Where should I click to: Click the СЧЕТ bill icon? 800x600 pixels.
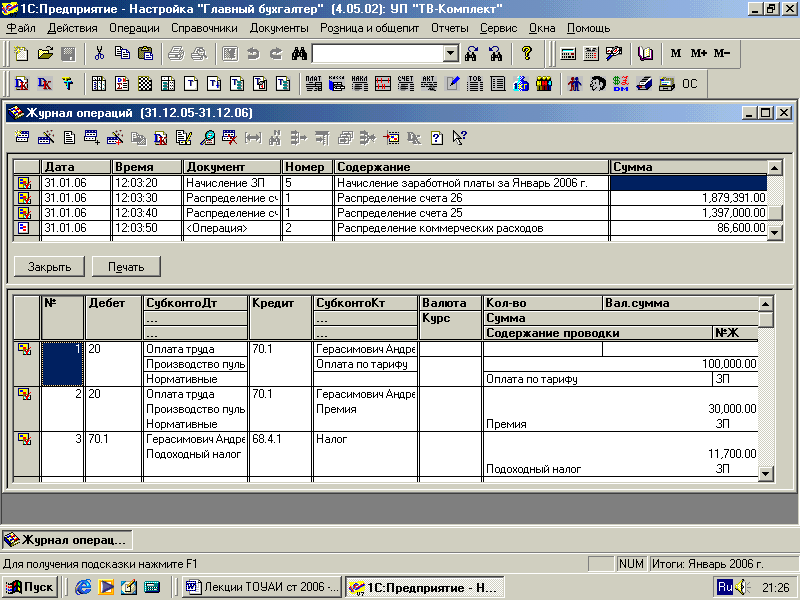pyautogui.click(x=406, y=84)
